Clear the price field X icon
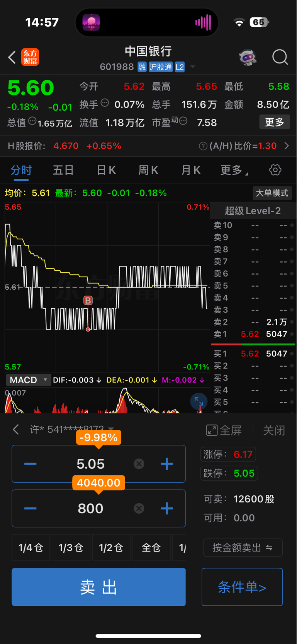This screenshot has width=297, height=644. (x=139, y=464)
